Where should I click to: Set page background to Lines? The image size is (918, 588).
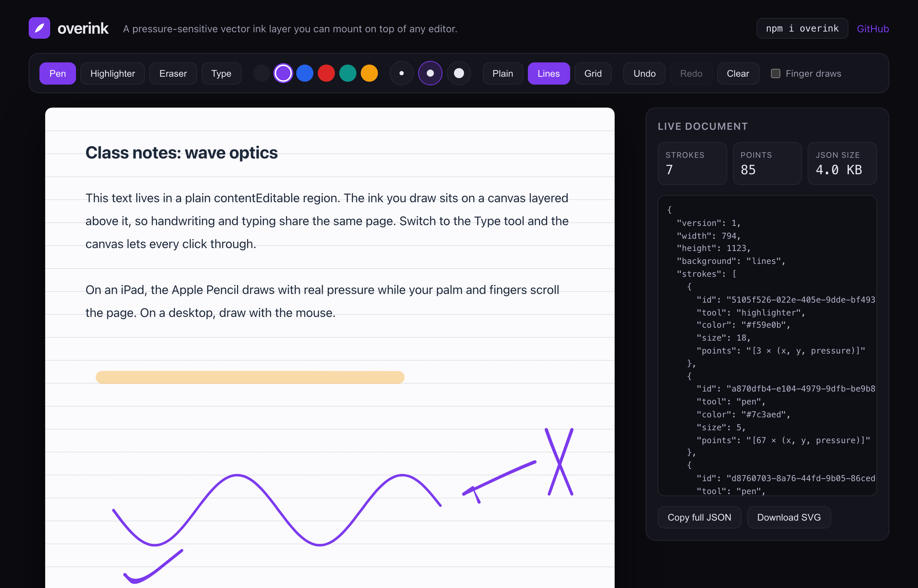click(x=548, y=74)
